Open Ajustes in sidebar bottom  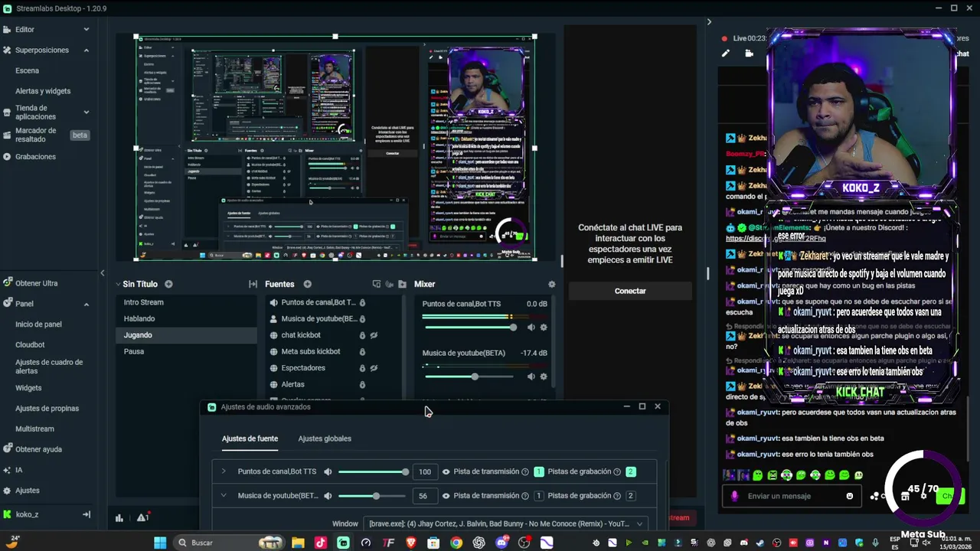(27, 491)
